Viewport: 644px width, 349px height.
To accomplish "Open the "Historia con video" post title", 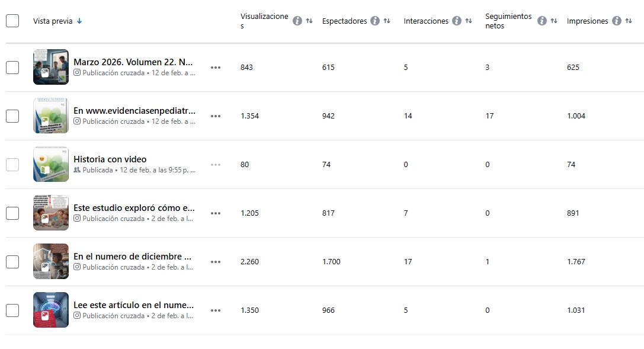I will point(110,159).
